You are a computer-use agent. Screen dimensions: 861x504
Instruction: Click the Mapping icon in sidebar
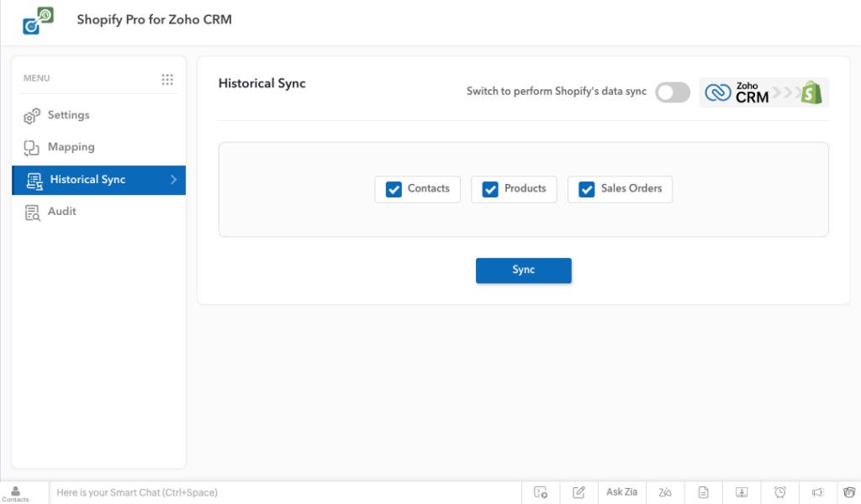(31, 148)
